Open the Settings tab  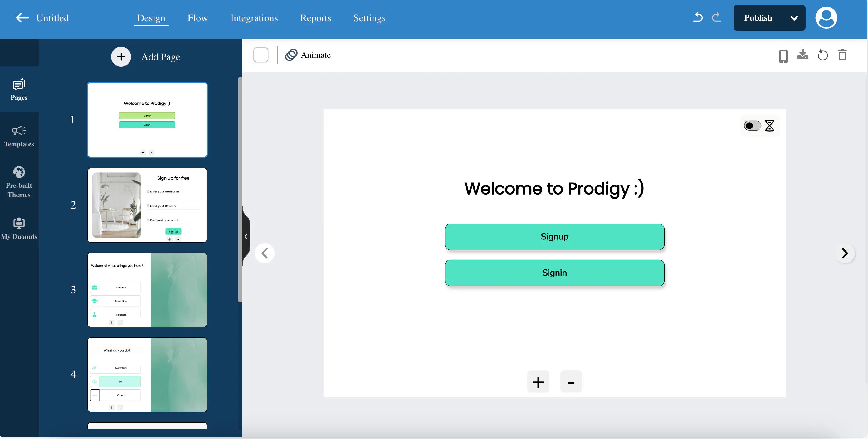point(369,18)
